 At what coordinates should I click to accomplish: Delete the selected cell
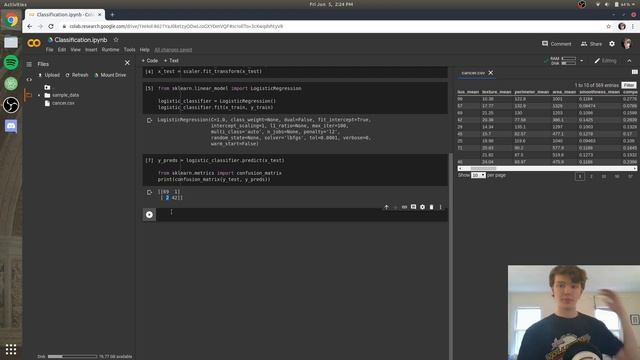pos(431,207)
